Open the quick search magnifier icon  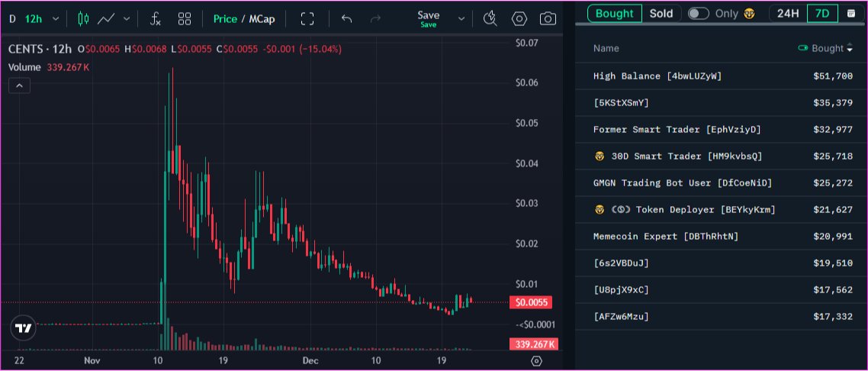click(x=490, y=19)
